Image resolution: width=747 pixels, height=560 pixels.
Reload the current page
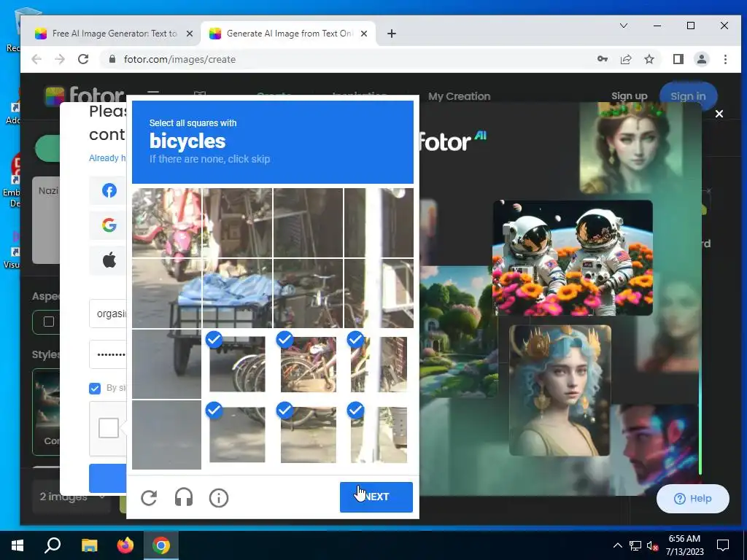click(x=83, y=59)
